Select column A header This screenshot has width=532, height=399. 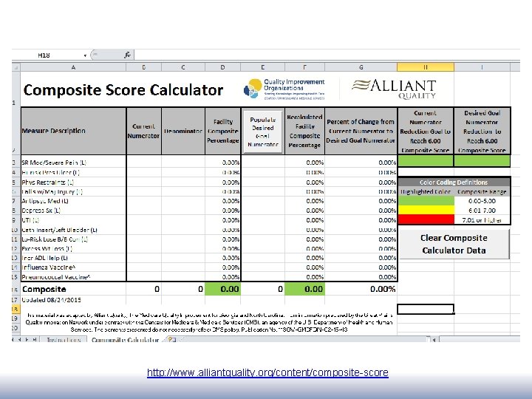pos(73,67)
